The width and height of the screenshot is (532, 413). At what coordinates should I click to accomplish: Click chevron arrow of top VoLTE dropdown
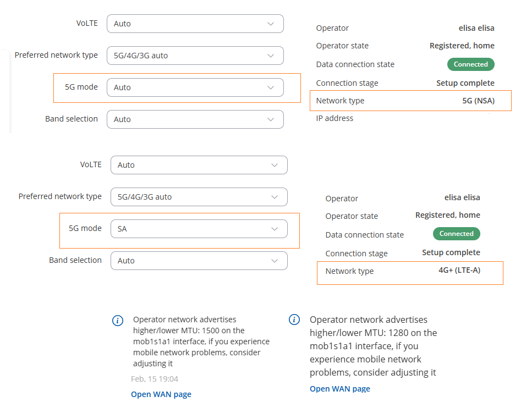(x=271, y=24)
